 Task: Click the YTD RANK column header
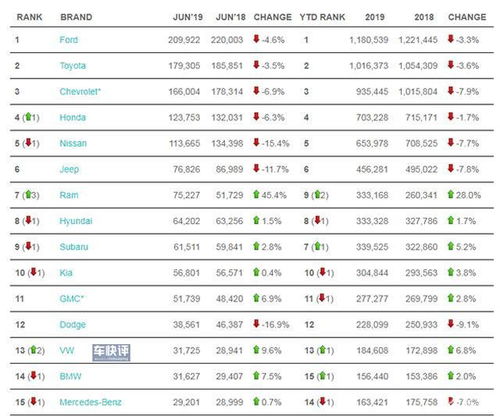point(322,17)
